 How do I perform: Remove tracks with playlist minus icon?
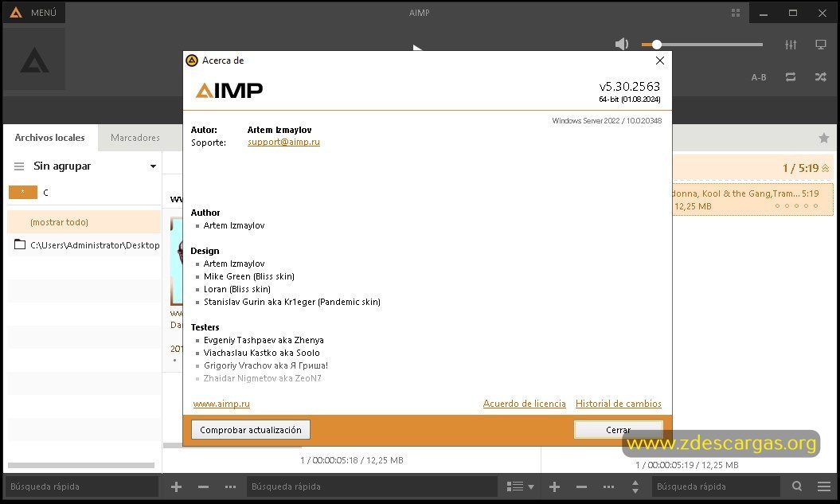point(581,486)
